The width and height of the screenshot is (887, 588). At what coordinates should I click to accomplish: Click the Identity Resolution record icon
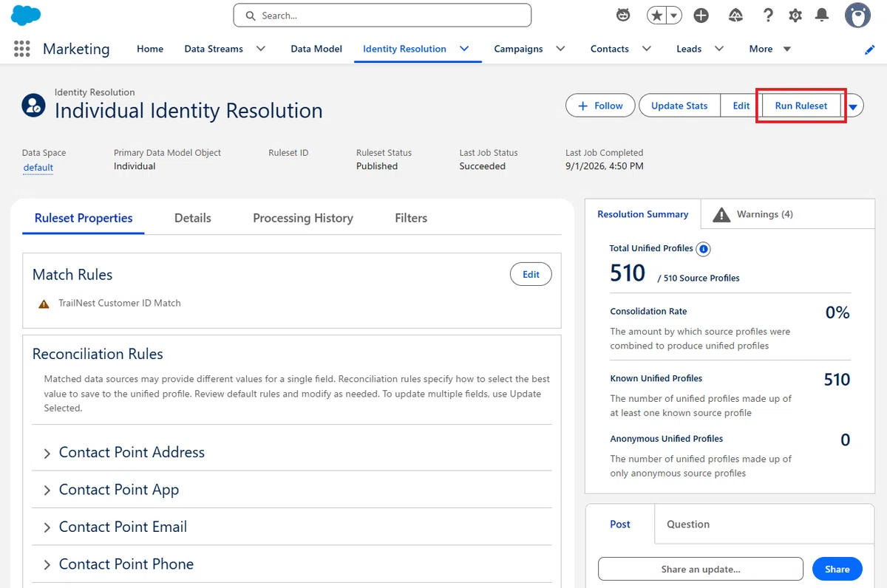(33, 106)
